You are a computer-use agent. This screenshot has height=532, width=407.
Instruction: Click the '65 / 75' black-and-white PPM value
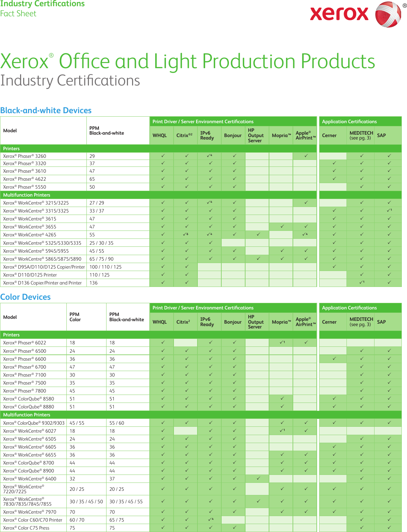coord(117,520)
